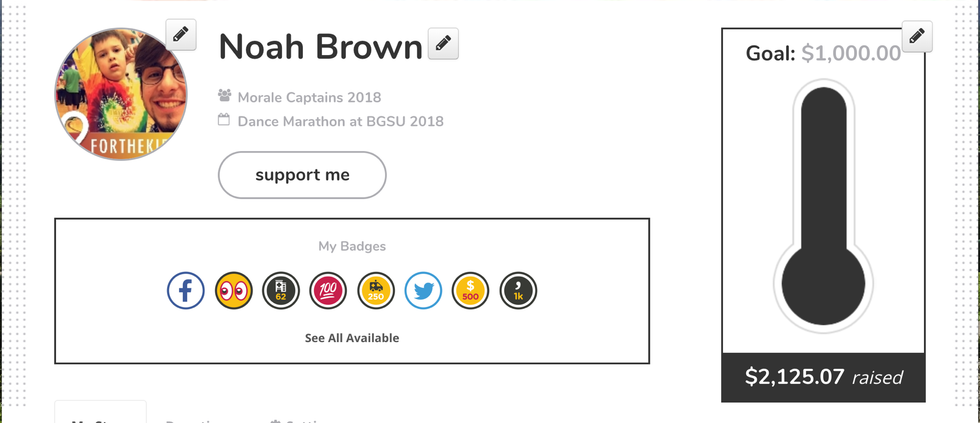
Task: Edit the profile photo with pencil icon
Action: 180,35
